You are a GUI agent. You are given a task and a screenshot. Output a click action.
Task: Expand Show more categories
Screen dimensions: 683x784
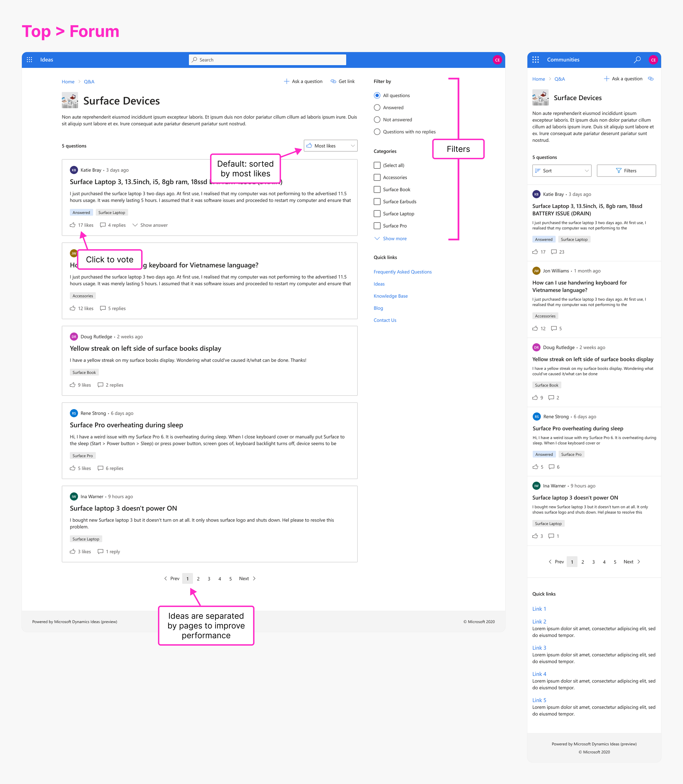pyautogui.click(x=391, y=239)
